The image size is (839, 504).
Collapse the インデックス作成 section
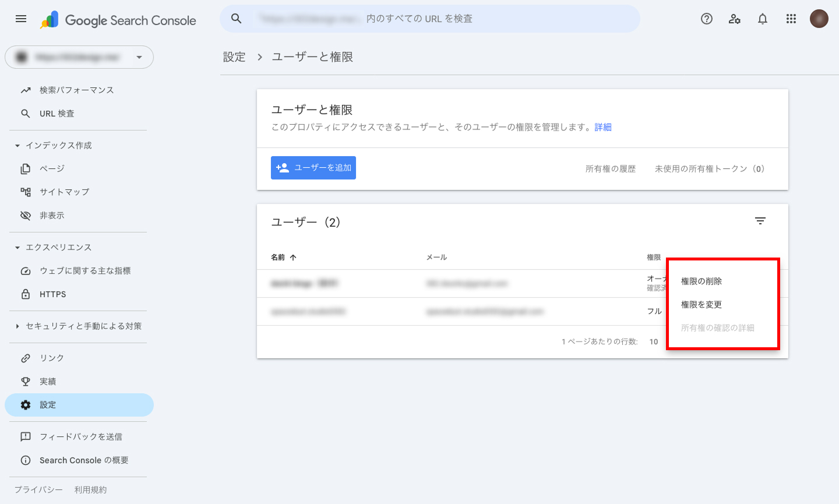pyautogui.click(x=17, y=146)
